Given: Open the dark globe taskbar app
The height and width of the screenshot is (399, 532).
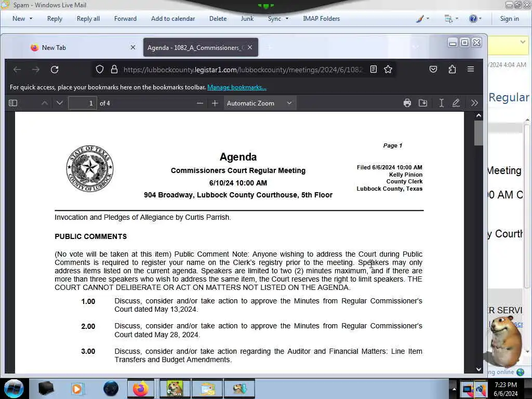Looking at the screenshot, I should (111, 389).
